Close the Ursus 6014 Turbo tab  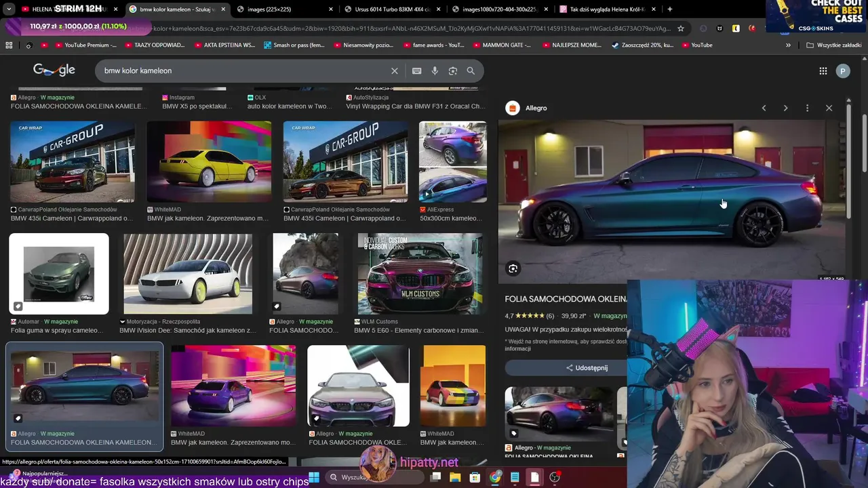point(438,9)
